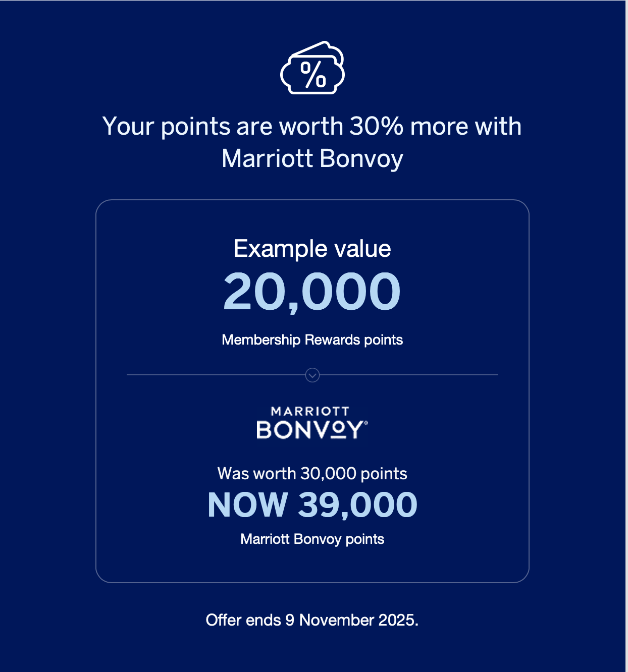Click the BONVOY wordmark in the logo
This screenshot has width=628, height=672.
pyautogui.click(x=309, y=430)
